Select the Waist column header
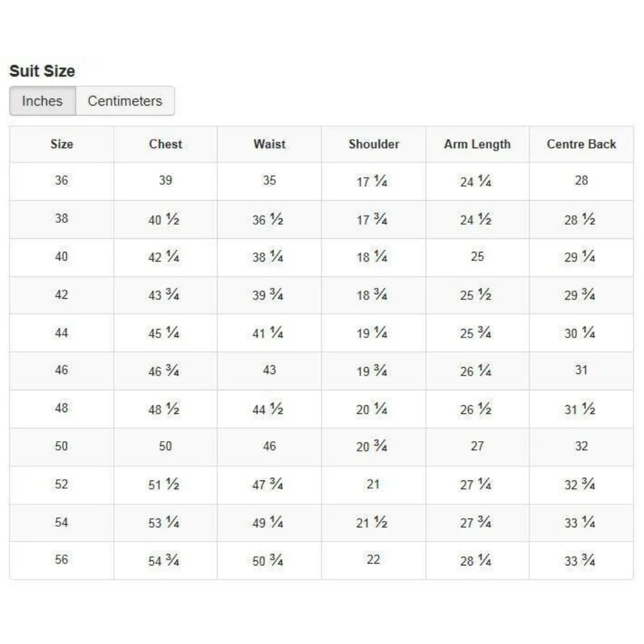Screen dimensions: 644x644 269,144
